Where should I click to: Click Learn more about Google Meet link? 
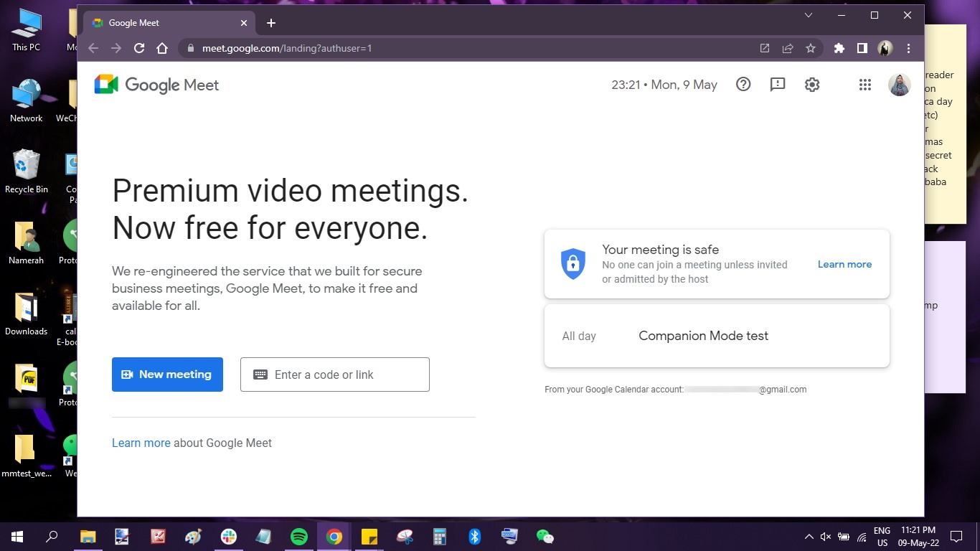pyautogui.click(x=141, y=443)
